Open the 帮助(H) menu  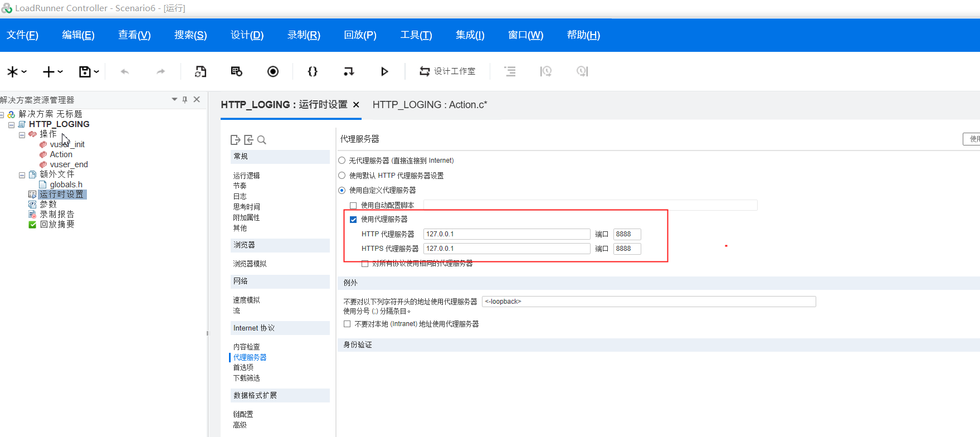[x=583, y=35]
